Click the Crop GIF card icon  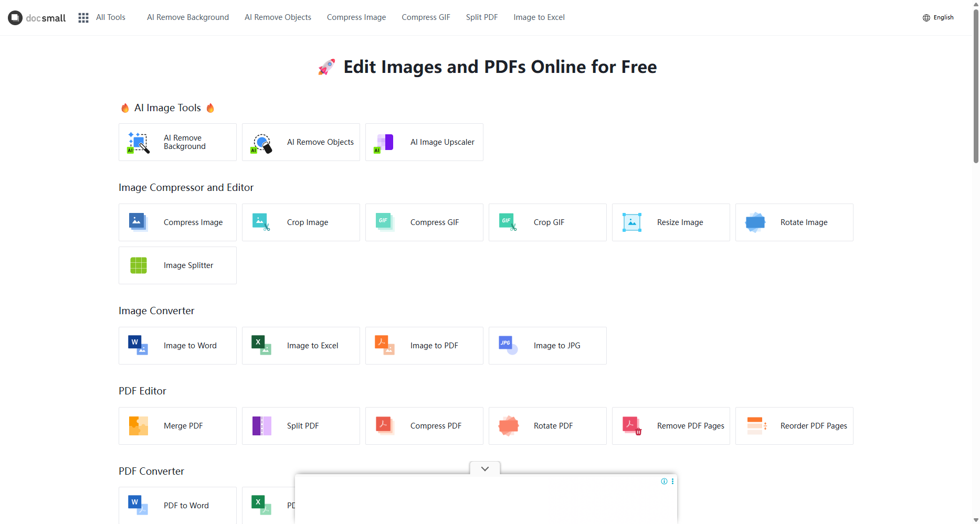[508, 222]
